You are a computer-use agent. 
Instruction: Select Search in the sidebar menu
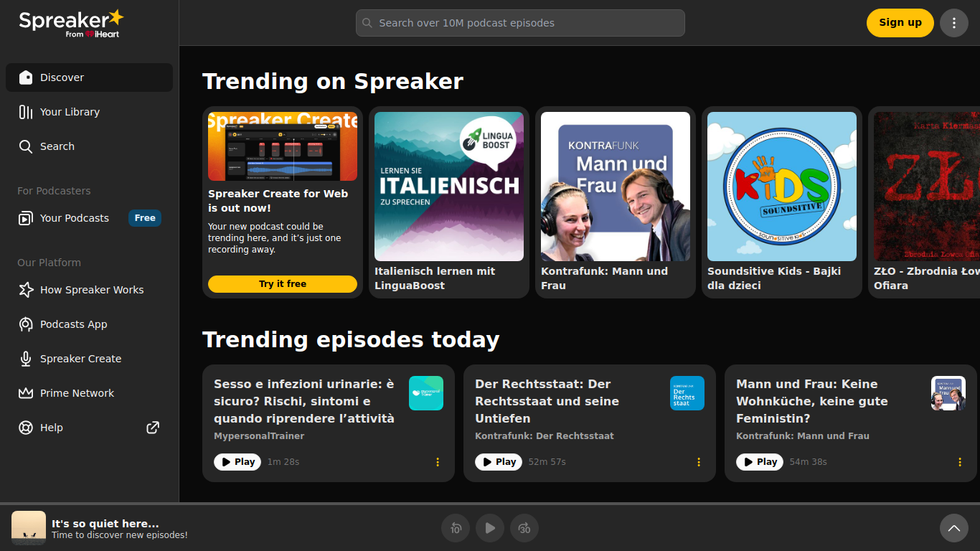click(89, 146)
